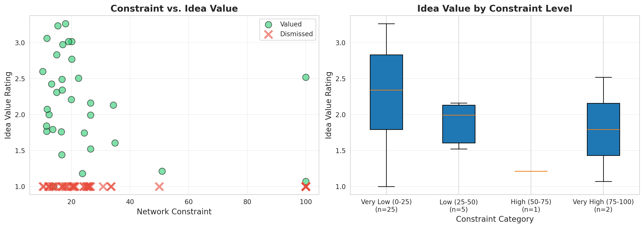Click the green Valued legend marker
The width and height of the screenshot is (644, 228).
click(x=268, y=25)
